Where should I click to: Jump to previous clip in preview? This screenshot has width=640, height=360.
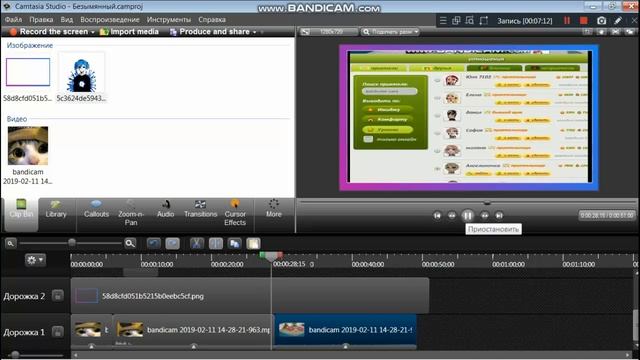pyautogui.click(x=437, y=215)
